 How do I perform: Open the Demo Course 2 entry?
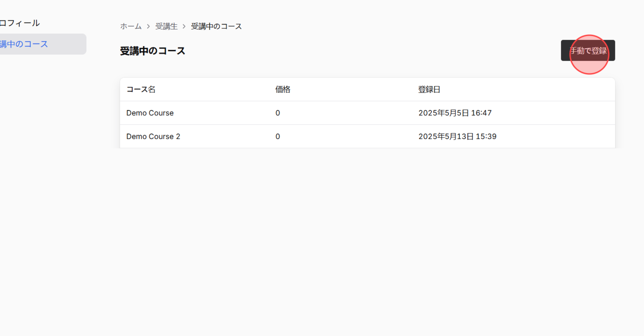pos(153,136)
